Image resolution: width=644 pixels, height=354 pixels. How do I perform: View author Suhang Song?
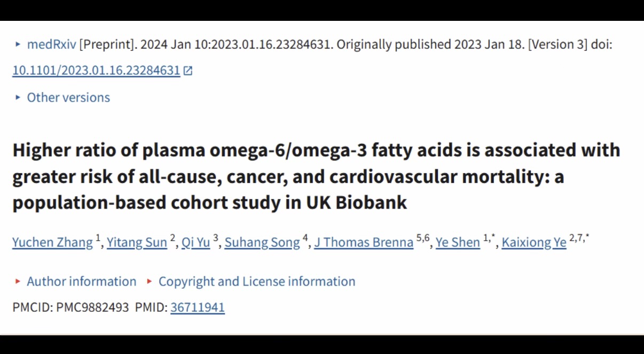262,242
